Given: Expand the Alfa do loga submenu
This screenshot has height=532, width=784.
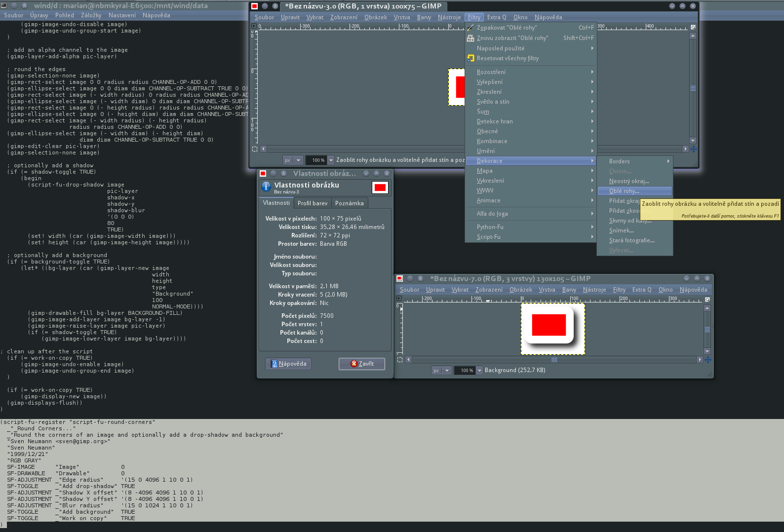Looking at the screenshot, I should (x=531, y=214).
